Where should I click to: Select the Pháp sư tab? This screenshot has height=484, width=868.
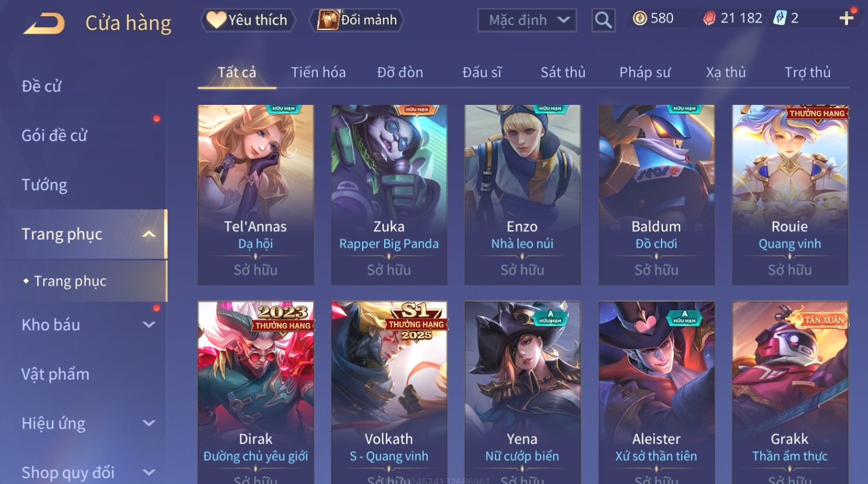[x=645, y=73]
